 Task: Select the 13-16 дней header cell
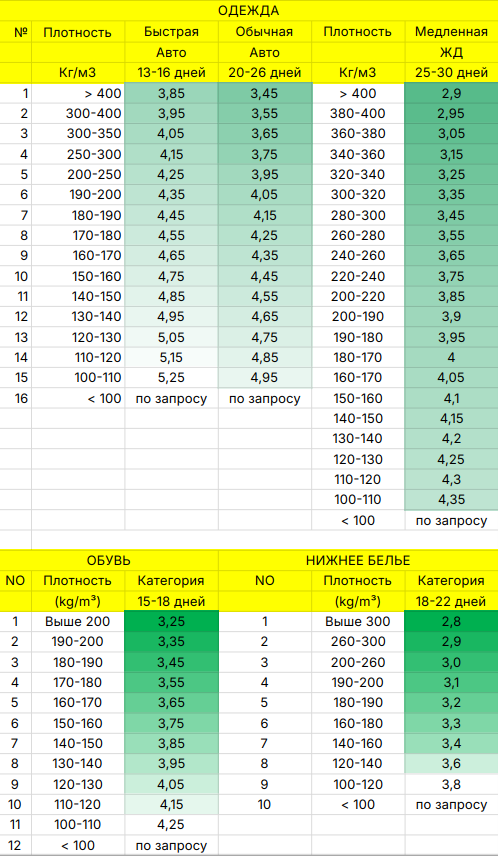(x=171, y=73)
